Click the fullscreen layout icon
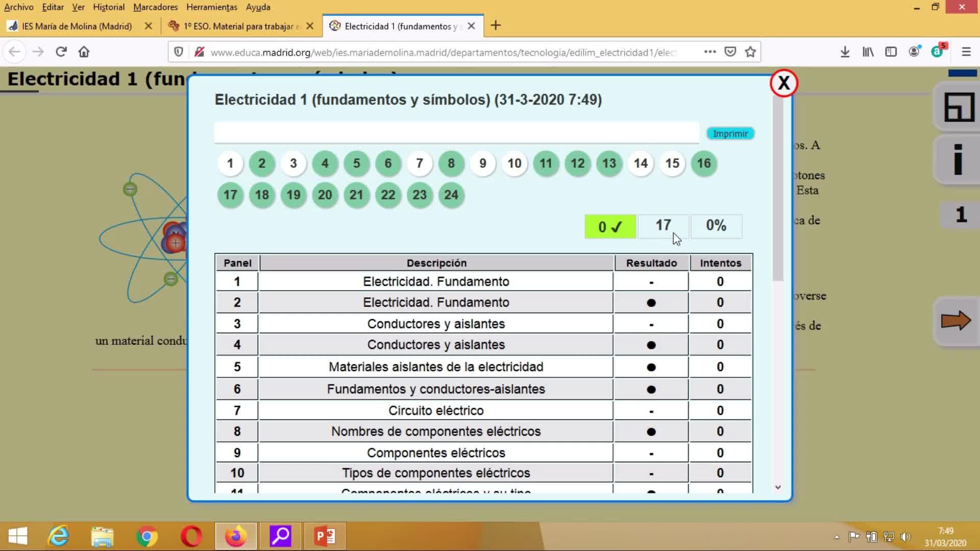Image resolution: width=980 pixels, height=551 pixels. pyautogui.click(x=959, y=107)
